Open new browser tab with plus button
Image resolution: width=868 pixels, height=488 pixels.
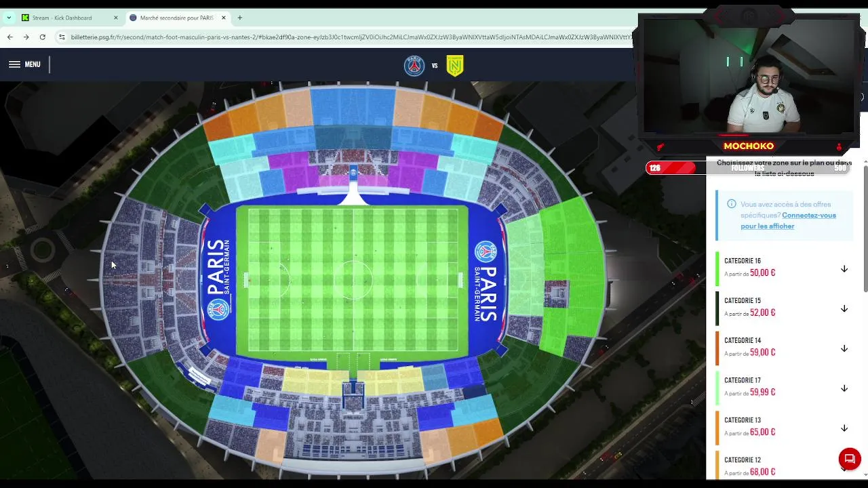pos(239,18)
